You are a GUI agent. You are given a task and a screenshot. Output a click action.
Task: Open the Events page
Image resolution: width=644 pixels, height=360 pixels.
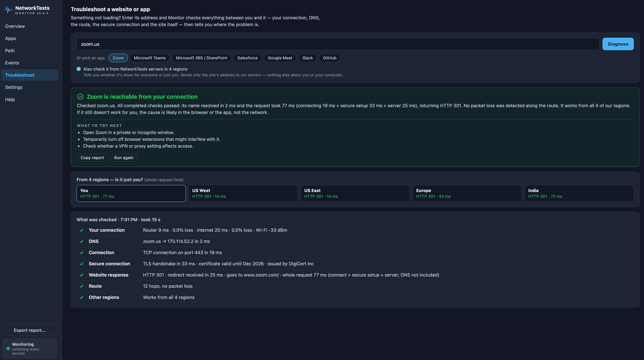point(29,63)
